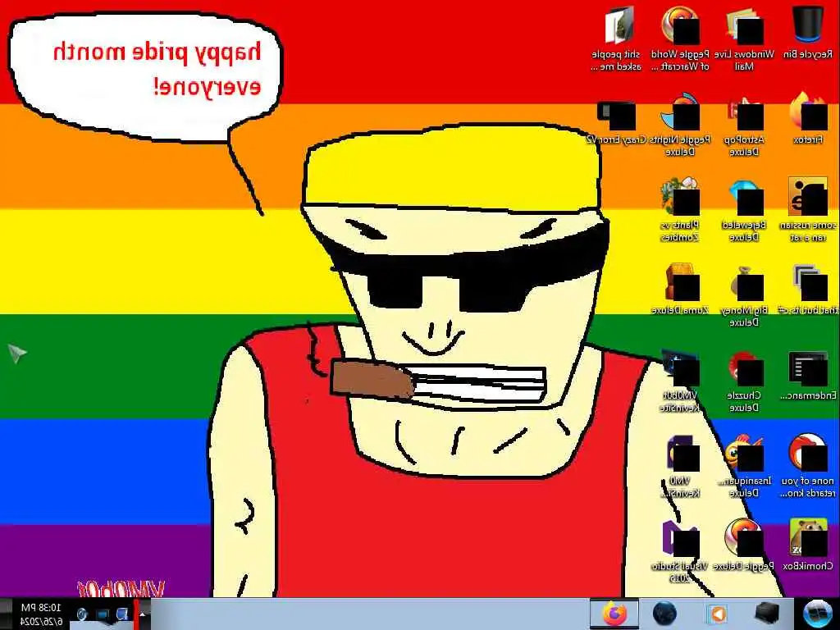840x630 pixels.
Task: Open the VM0b0t KevinSite icon
Action: click(680, 381)
